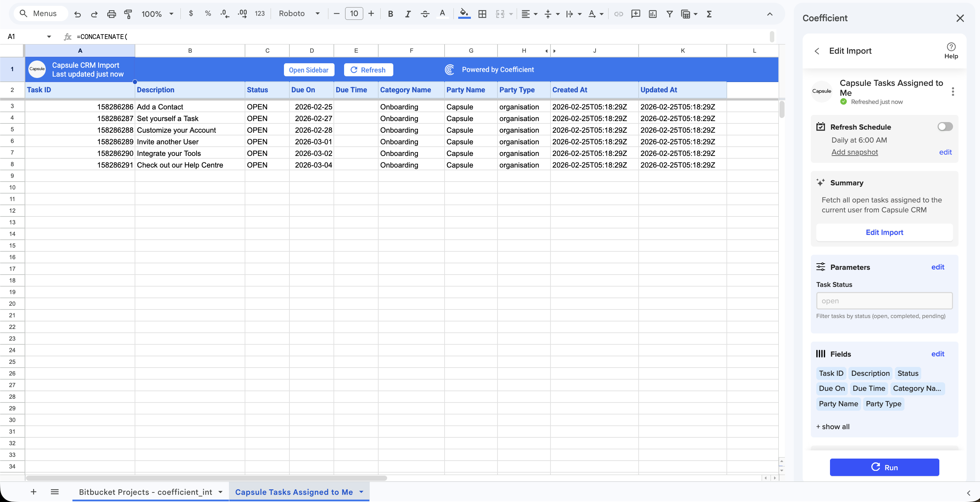Click the insert link icon
Image resolution: width=980 pixels, height=502 pixels.
pyautogui.click(x=618, y=14)
